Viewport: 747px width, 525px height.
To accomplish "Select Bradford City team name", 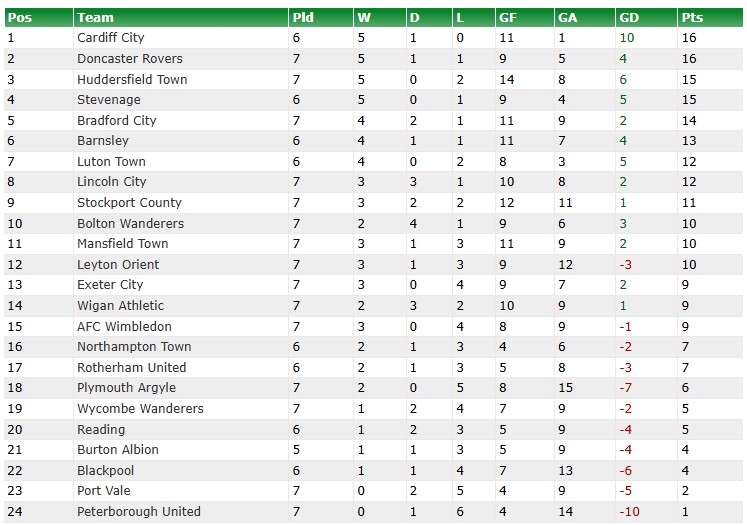I will point(117,121).
